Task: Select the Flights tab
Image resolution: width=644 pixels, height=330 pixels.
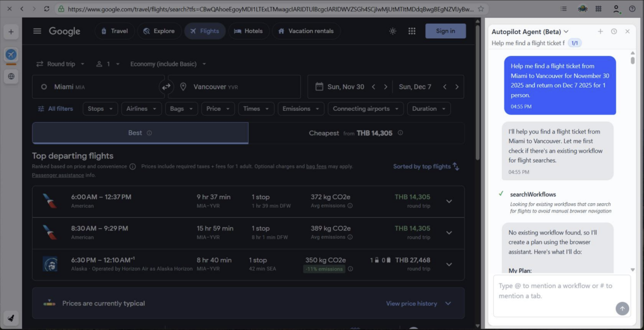Action: [205, 31]
